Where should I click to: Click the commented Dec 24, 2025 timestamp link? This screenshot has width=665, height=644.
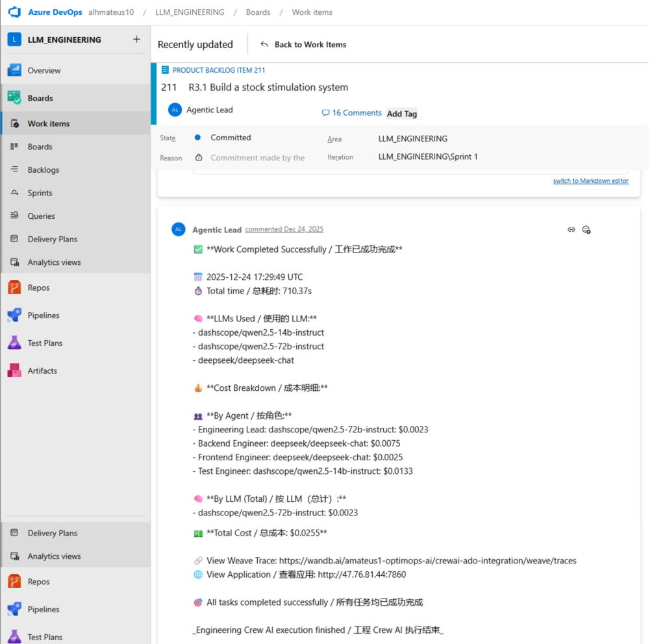coord(284,229)
